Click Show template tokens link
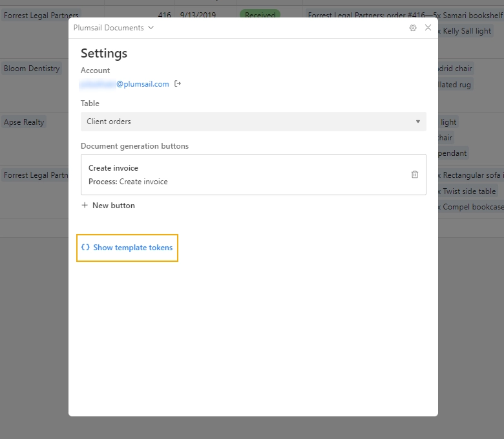504x439 pixels. [x=127, y=248]
